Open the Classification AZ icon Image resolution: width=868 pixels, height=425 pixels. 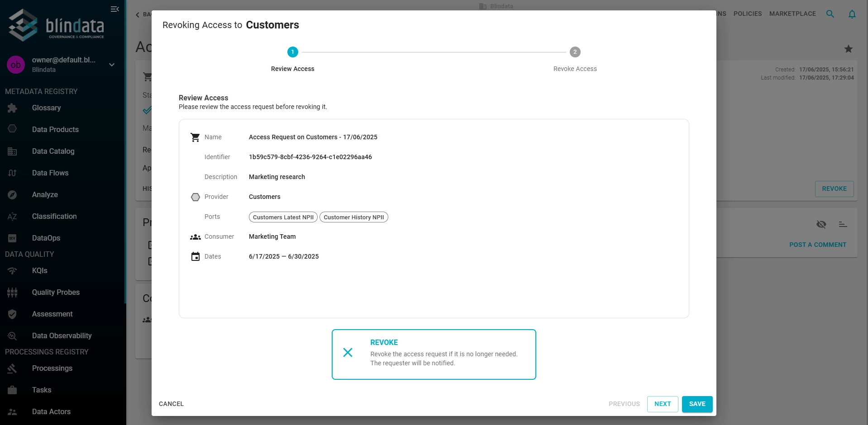pyautogui.click(x=12, y=217)
